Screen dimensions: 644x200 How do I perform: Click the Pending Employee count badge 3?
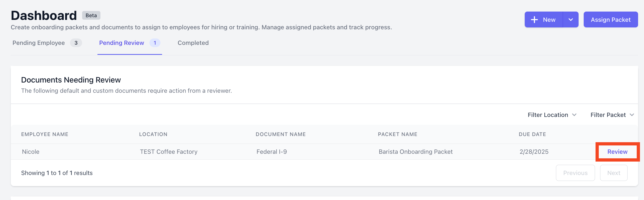(x=76, y=43)
